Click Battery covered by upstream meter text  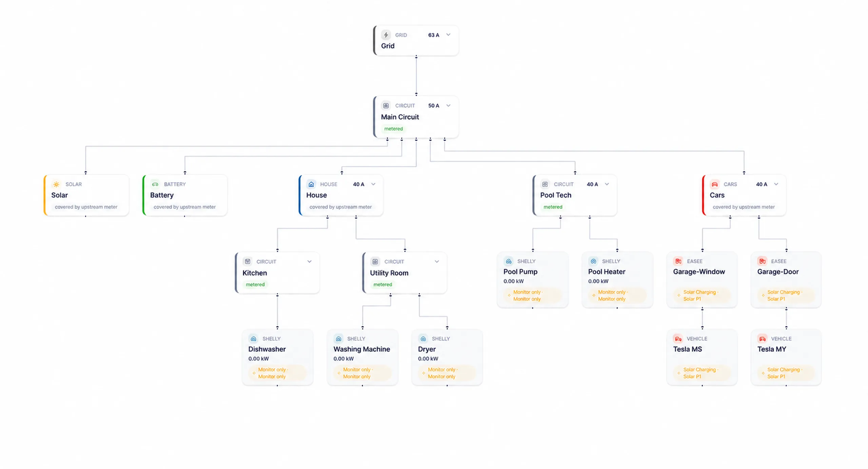pos(184,207)
